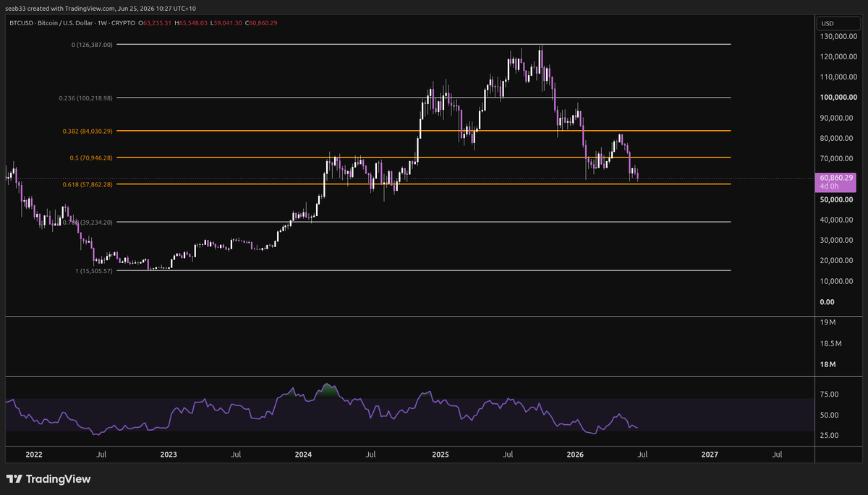This screenshot has height=495, width=868.
Task: Open the USD currency selector
Action: (x=839, y=24)
